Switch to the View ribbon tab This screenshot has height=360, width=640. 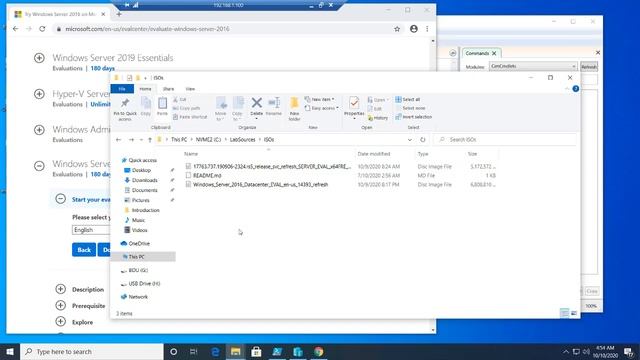click(190, 89)
